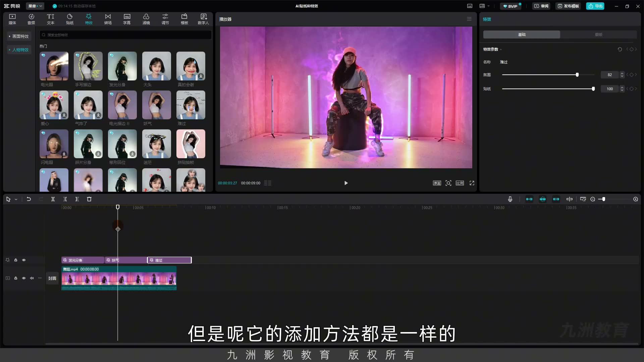
Task: Open the selection tool dropdown arrow
Action: pyautogui.click(x=16, y=199)
